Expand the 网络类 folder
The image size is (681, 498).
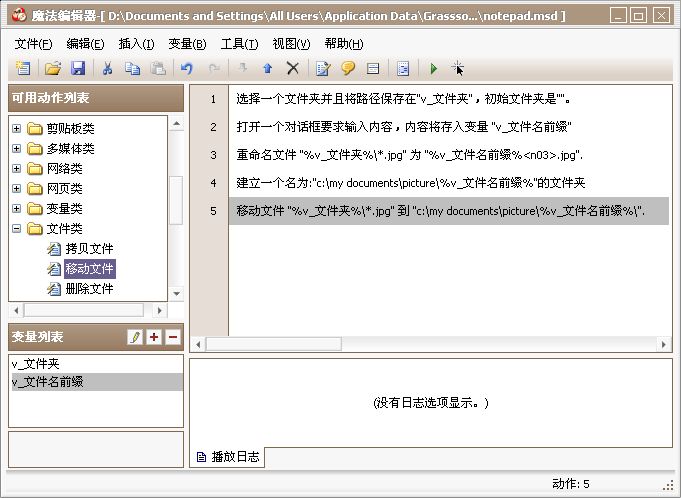(x=17, y=168)
